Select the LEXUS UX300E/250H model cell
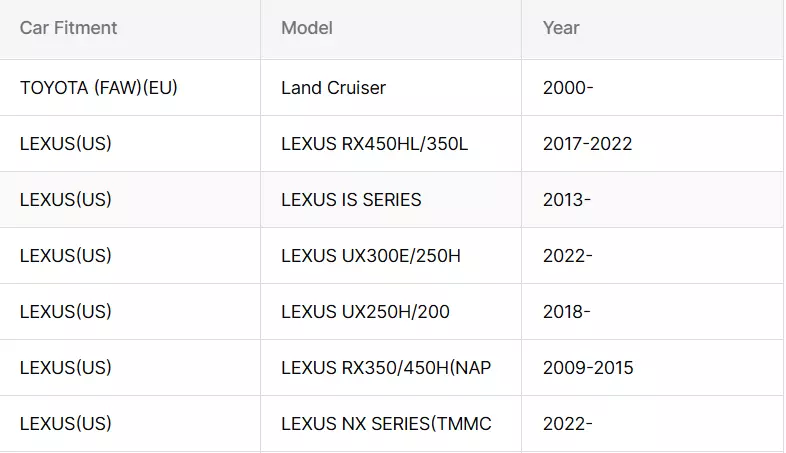The width and height of the screenshot is (786, 453). 391,256
